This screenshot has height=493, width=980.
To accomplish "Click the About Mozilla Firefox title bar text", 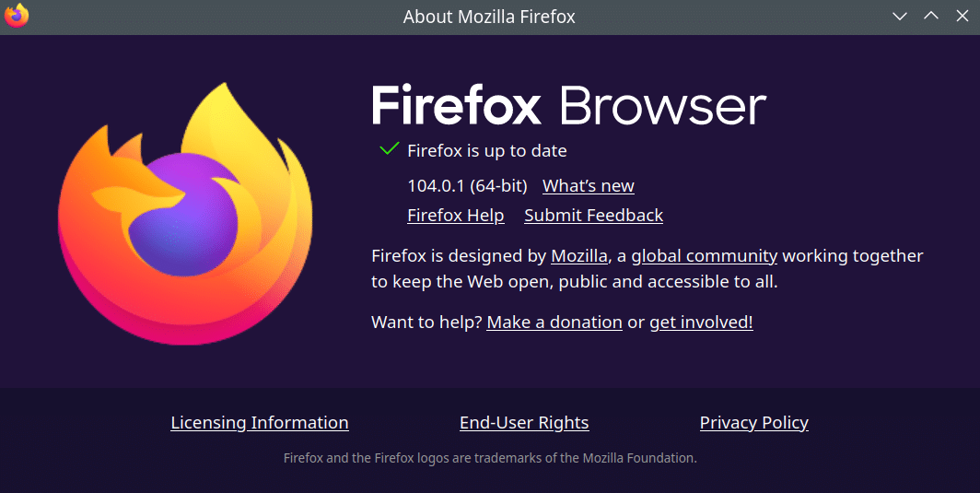I will click(489, 17).
